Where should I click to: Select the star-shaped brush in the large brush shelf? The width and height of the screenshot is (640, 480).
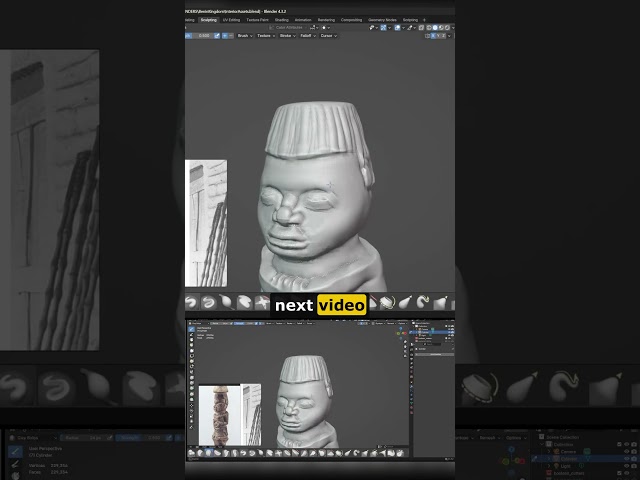point(262,302)
